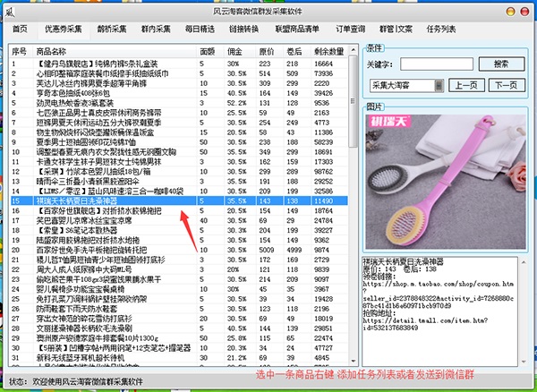This screenshot has height=392, width=537.
Task: Select row 16 【百家好世旗舰店】对折挤水胶棉拖把
Action: [x=178, y=210]
